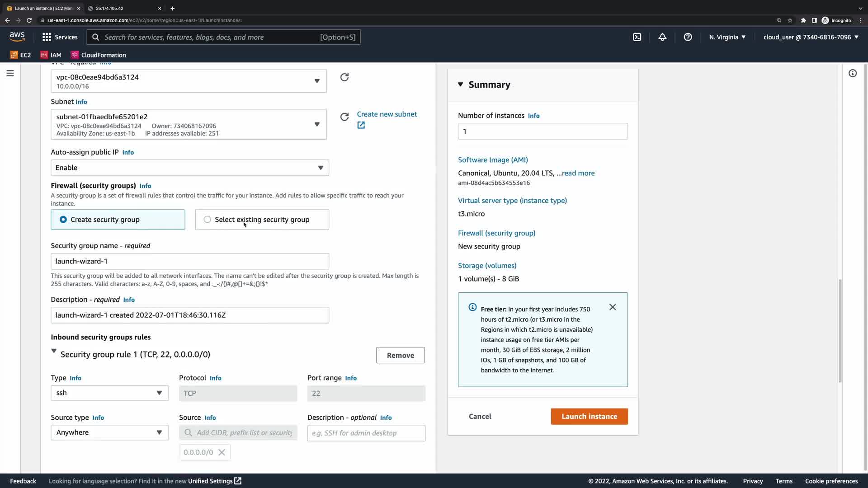
Task: Click the Security group name field
Action: (x=190, y=261)
